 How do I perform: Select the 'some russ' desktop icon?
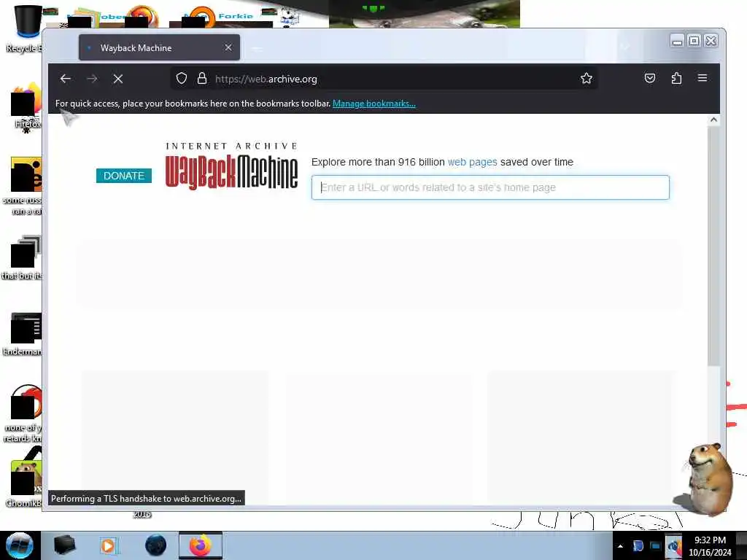24,187
